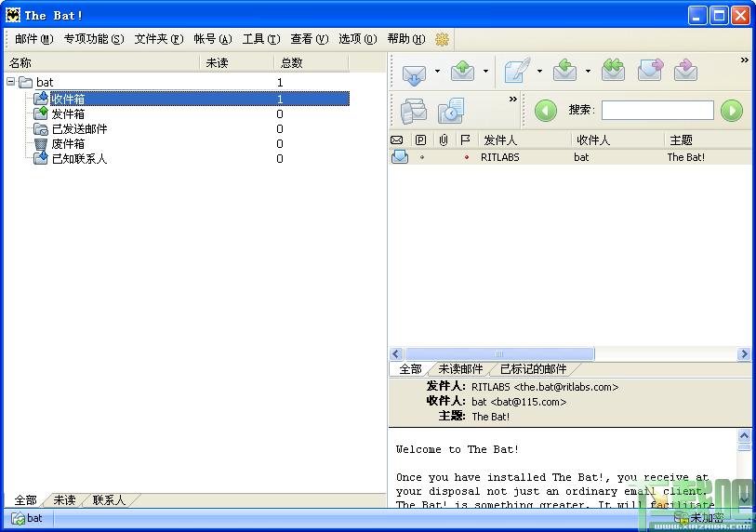Screen dimensions: 756x532
Task: Switch to the 全部 message list tab
Action: (x=410, y=369)
